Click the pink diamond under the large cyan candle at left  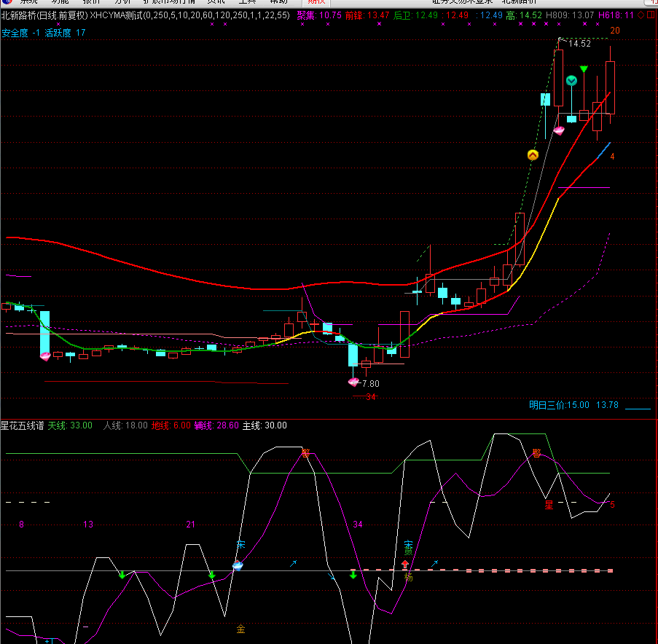45,357
